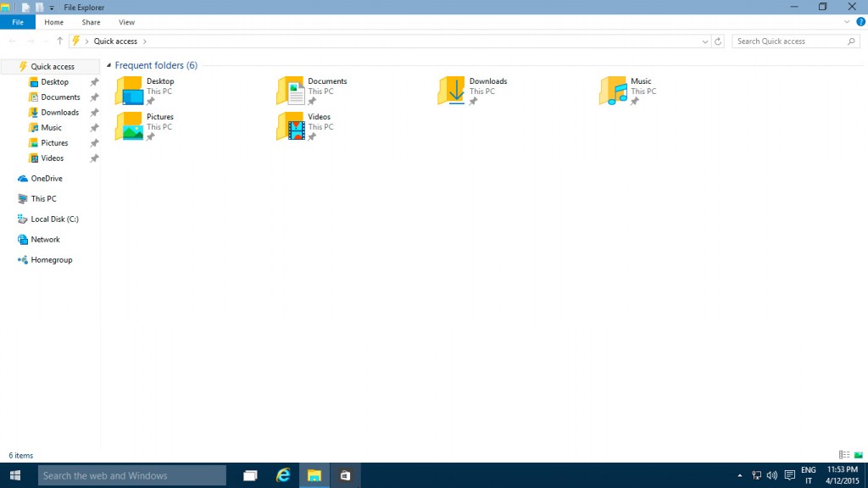Viewport: 868px width, 488px height.
Task: Open the Desktop folder tile
Action: [145, 91]
